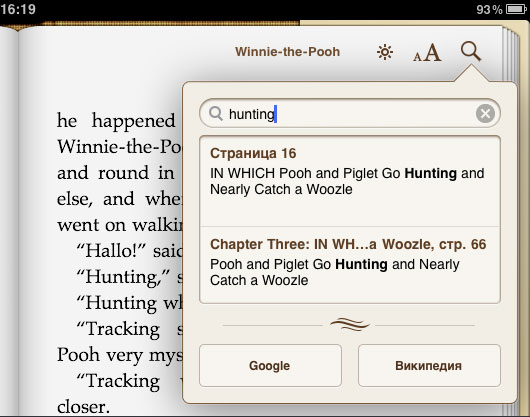Tap the battery indicator in status bar

[516, 9]
